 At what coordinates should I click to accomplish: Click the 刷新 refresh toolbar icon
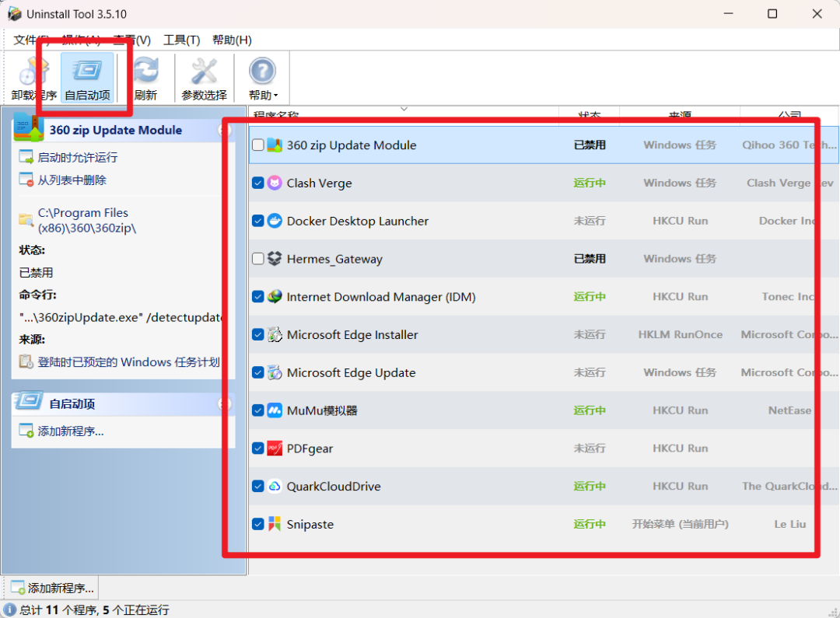click(145, 79)
